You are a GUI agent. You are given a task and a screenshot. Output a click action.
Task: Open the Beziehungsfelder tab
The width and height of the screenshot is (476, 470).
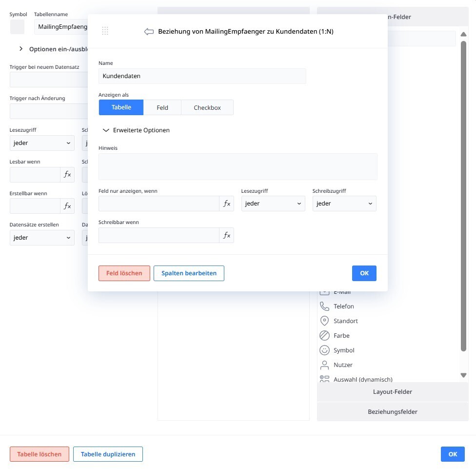point(393,411)
